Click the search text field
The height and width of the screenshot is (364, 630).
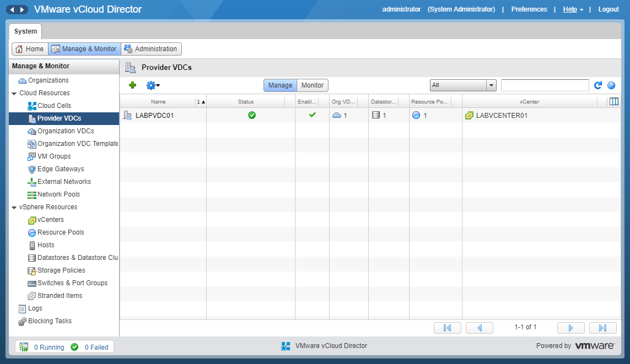(545, 85)
